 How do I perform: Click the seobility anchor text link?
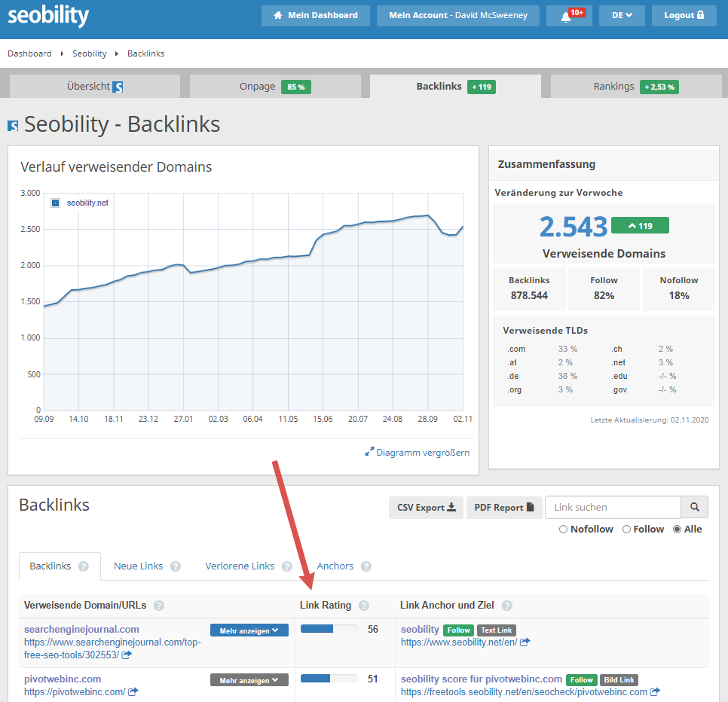pos(420,629)
